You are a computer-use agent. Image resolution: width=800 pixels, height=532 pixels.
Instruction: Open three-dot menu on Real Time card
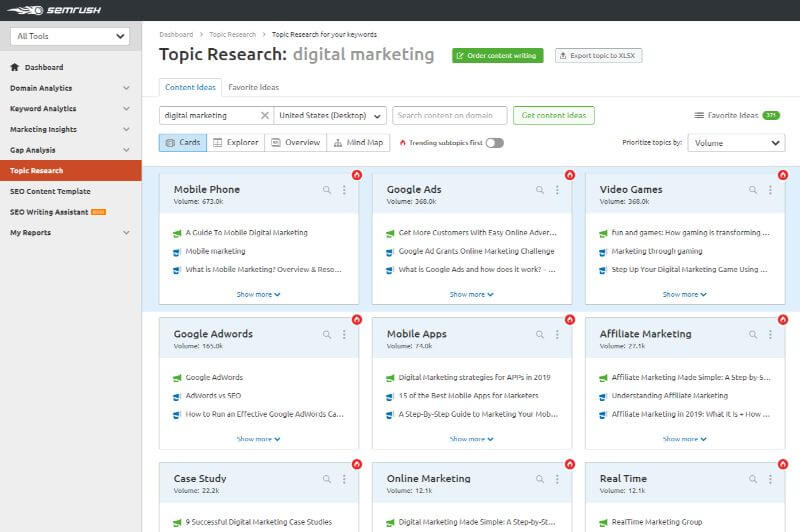point(770,479)
